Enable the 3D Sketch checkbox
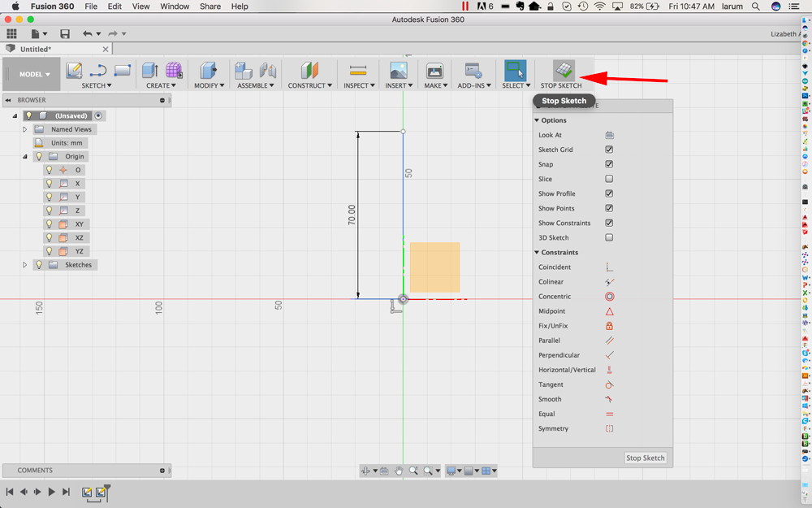Screen dimensions: 812x508 (609, 237)
